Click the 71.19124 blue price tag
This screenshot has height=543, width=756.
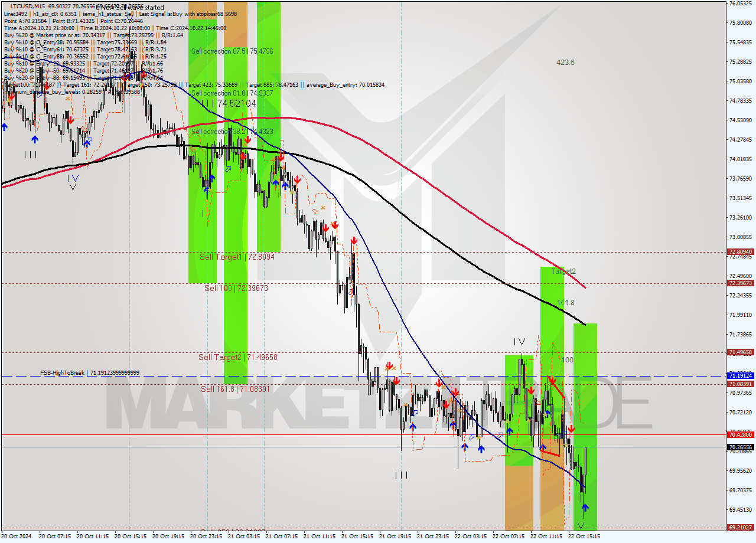740,375
